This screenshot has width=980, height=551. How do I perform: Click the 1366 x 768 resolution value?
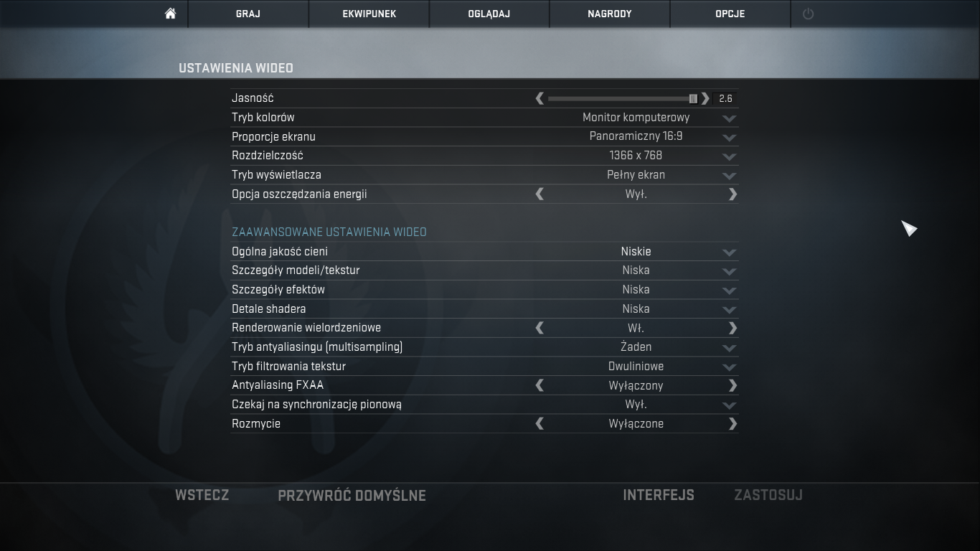(x=636, y=155)
